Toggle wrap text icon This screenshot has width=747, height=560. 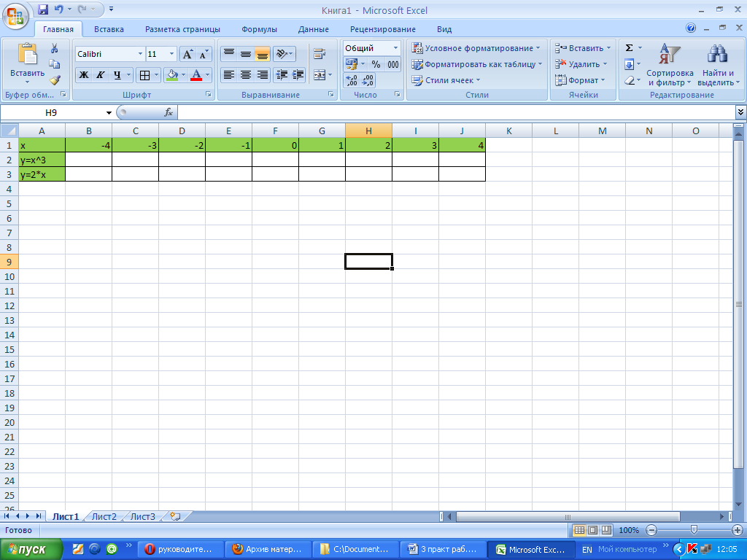coord(320,54)
